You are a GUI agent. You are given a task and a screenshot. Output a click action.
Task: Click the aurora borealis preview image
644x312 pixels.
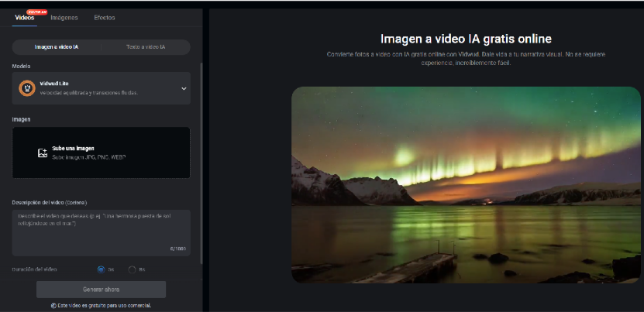click(465, 184)
